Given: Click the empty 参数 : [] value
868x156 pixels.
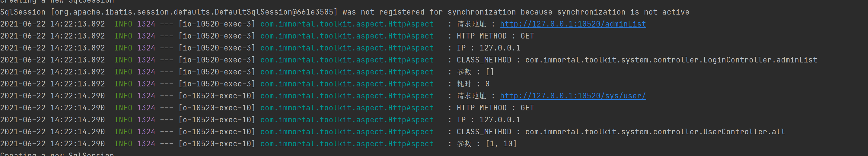Looking at the screenshot, I should (x=489, y=72).
